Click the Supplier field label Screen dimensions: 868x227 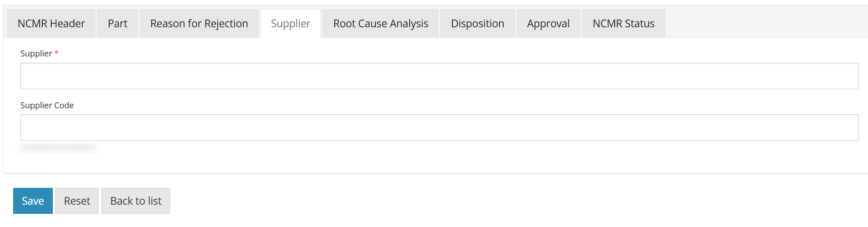[x=36, y=54]
